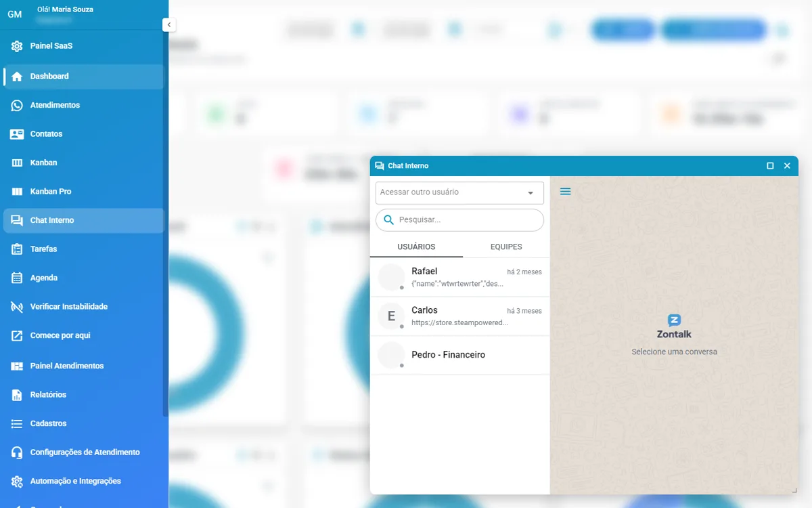Collapse the sidebar with the chevron button
The height and width of the screenshot is (508, 812).
pyautogui.click(x=169, y=25)
